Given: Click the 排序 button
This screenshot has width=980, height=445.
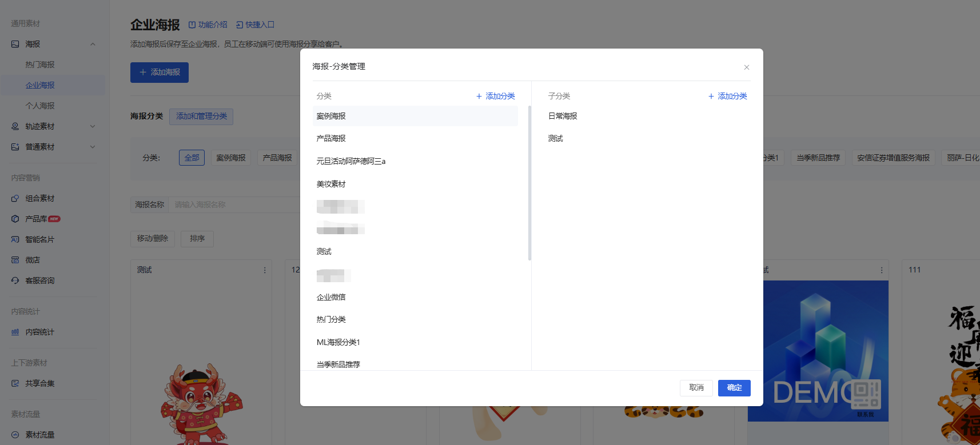Looking at the screenshot, I should click(x=197, y=239).
